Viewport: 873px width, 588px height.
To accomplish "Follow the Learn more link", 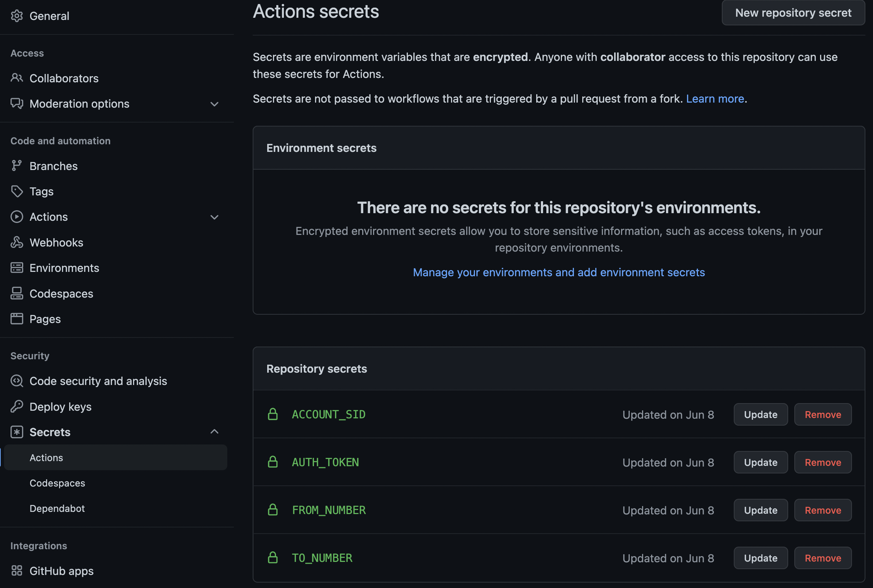I will pos(715,99).
